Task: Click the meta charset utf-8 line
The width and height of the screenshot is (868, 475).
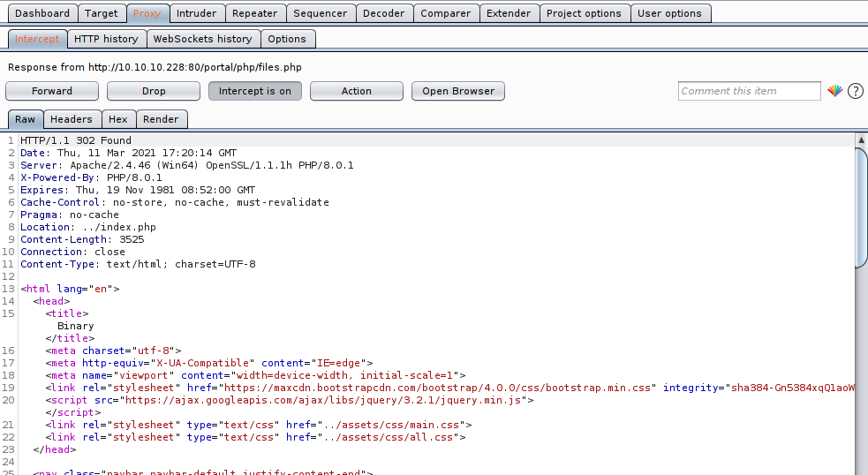Action: 114,351
